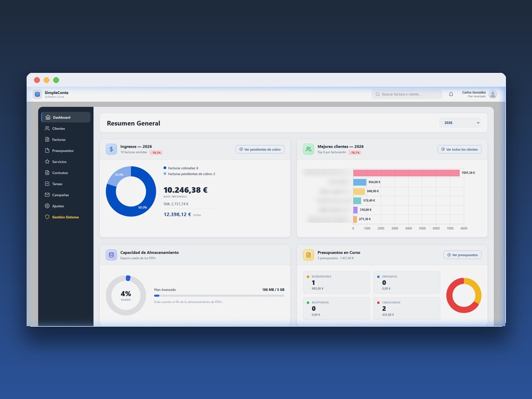Open the Borradores budget card

[336, 282]
